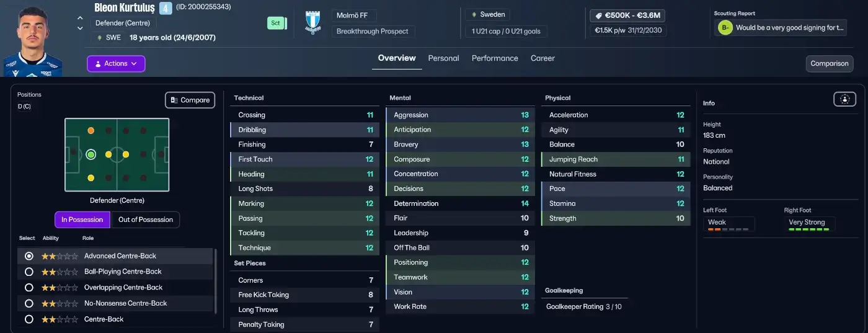Click the Compare icon in Positions panel
Image resolution: width=868 pixels, height=333 pixels.
tap(174, 100)
